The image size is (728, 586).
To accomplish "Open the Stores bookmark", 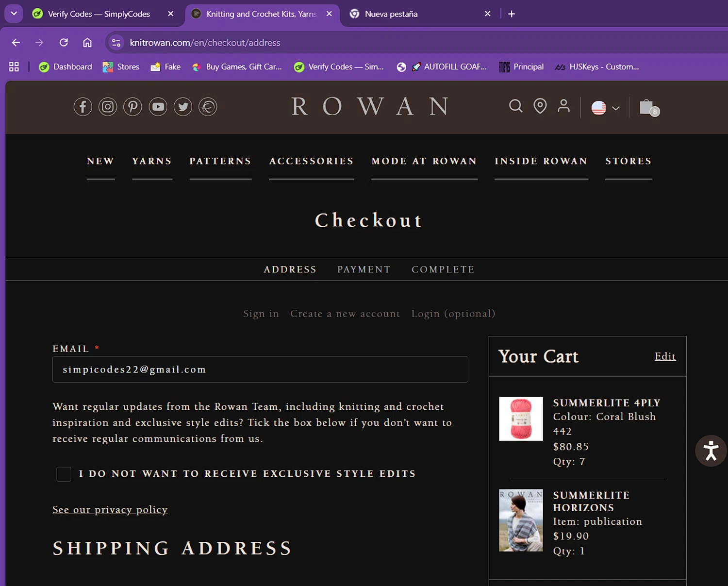I will coord(121,67).
